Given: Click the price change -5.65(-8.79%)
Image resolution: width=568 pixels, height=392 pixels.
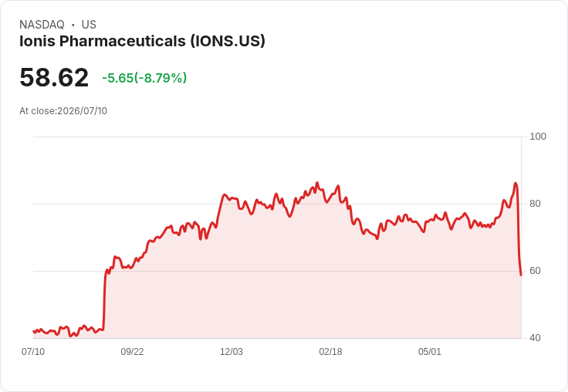Looking at the screenshot, I should pos(144,78).
